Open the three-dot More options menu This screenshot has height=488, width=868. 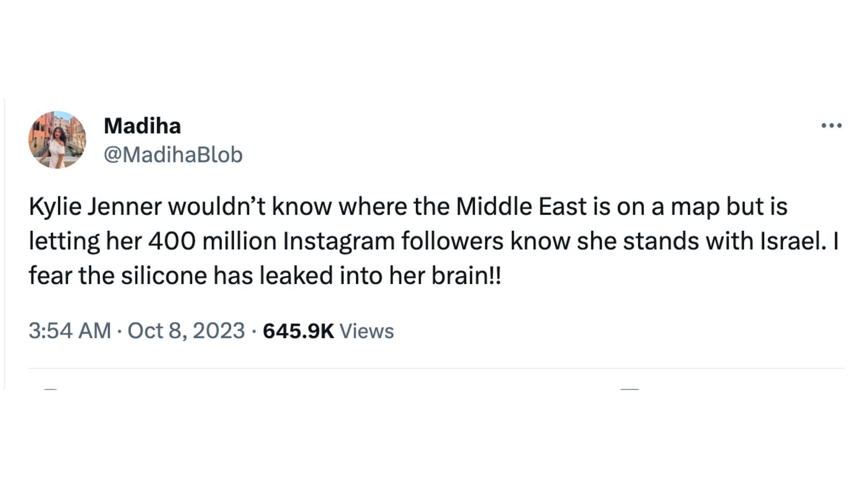coord(831,125)
